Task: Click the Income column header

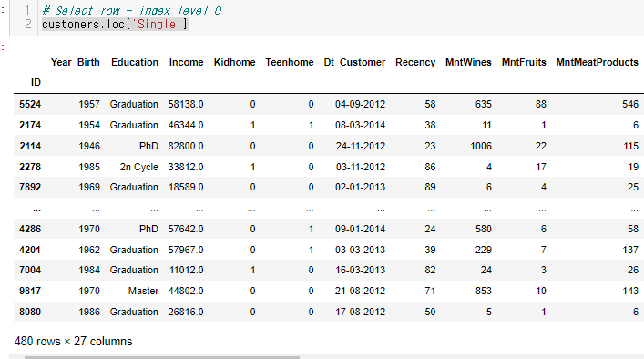Action: pos(186,62)
